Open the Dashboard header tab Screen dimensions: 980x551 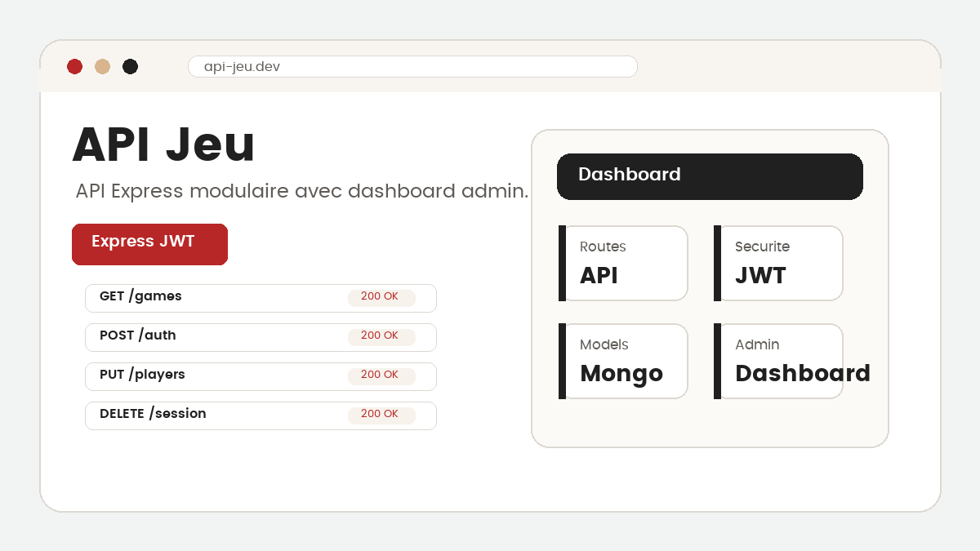pyautogui.click(x=710, y=176)
